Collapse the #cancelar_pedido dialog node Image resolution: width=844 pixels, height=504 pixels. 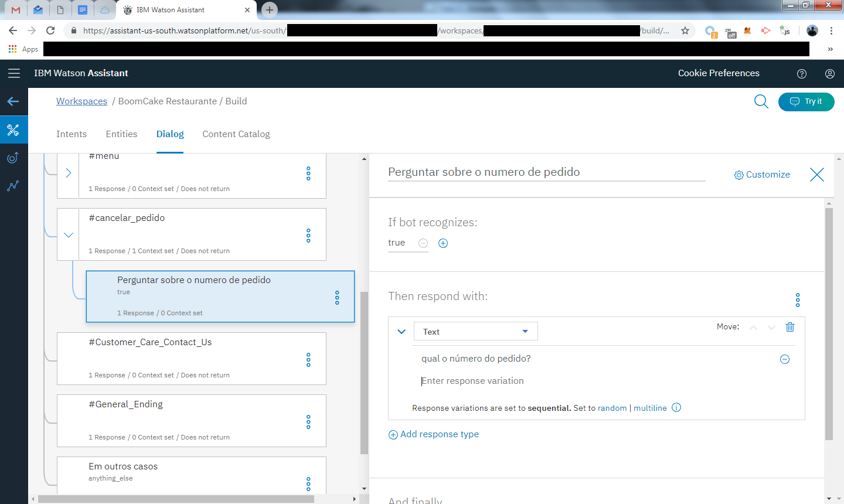pyautogui.click(x=69, y=235)
